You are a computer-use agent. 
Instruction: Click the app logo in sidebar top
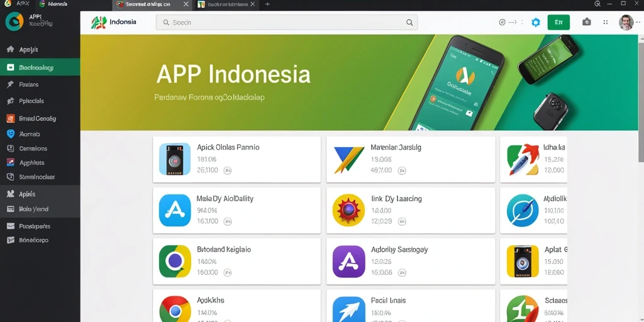coord(14,21)
